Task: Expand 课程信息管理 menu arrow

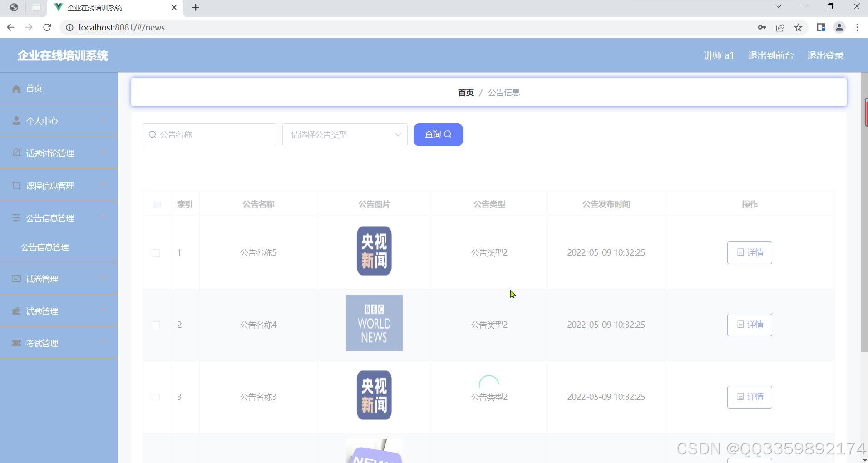Action: 103,185
